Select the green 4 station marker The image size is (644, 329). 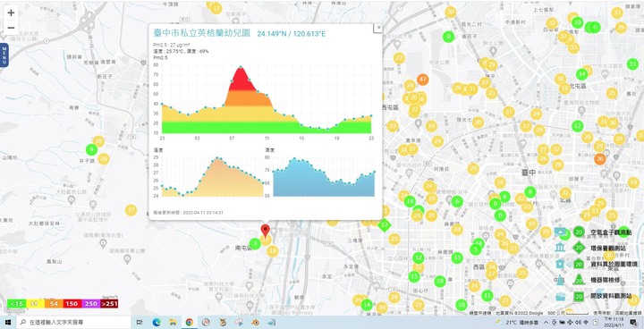[504, 196]
